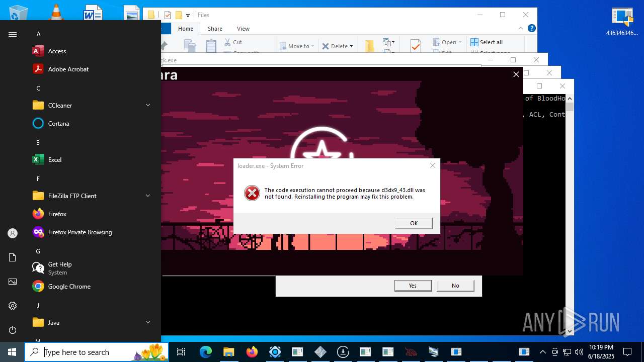
Task: Show hidden system tray icons
Action: coord(542,352)
